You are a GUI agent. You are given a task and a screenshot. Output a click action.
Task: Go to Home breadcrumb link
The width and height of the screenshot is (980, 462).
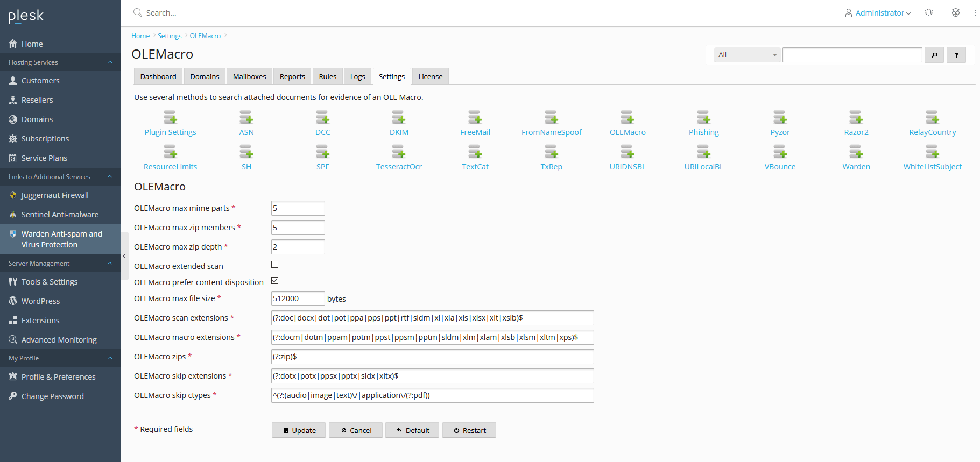pos(140,36)
